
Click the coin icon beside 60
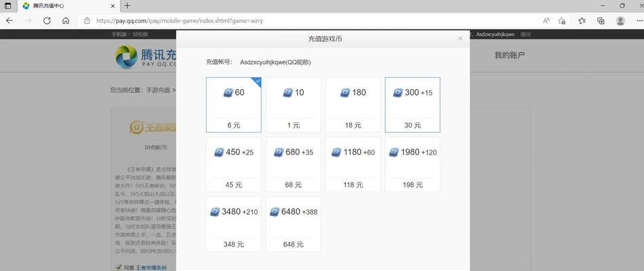tap(228, 93)
